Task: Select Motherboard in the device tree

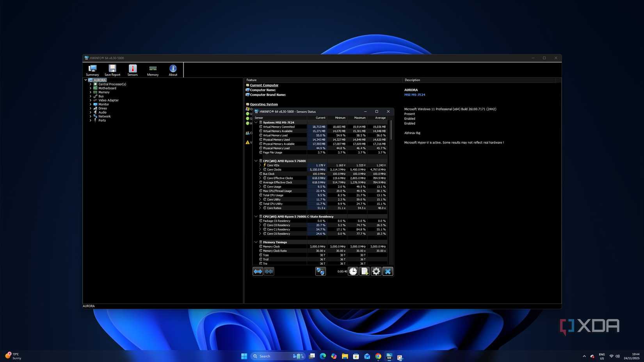Action: pos(107,88)
